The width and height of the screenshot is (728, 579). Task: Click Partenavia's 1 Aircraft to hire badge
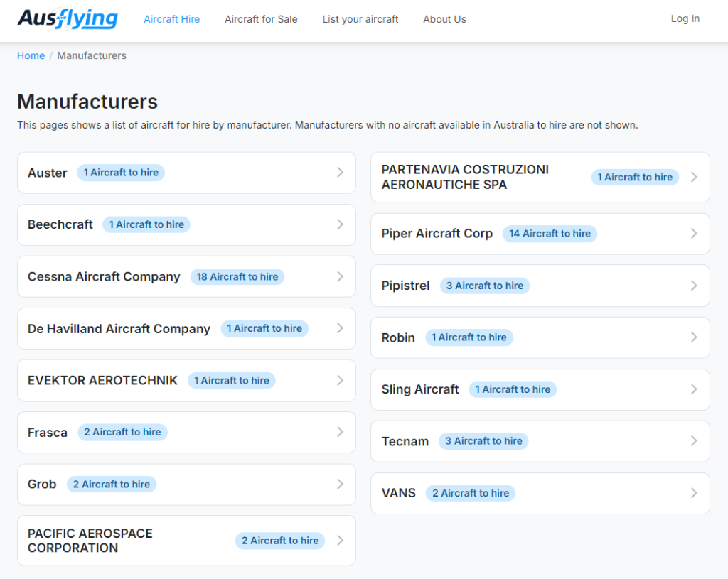coord(635,177)
